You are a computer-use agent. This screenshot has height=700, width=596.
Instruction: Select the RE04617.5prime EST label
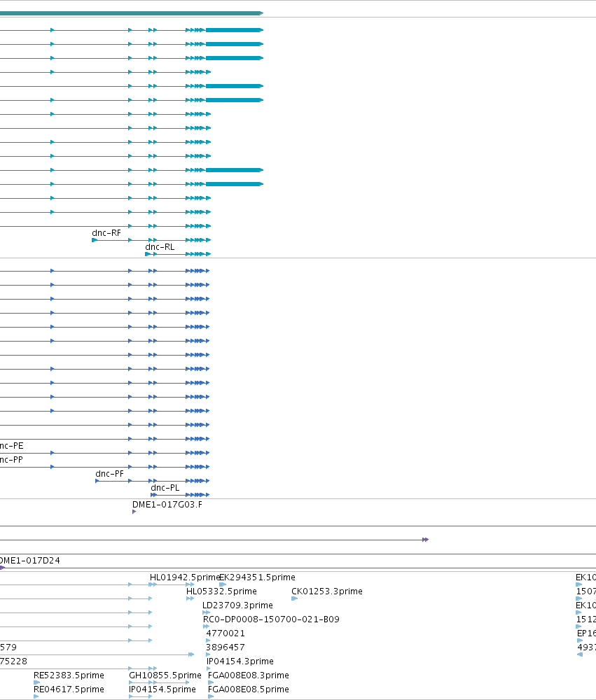point(69,689)
